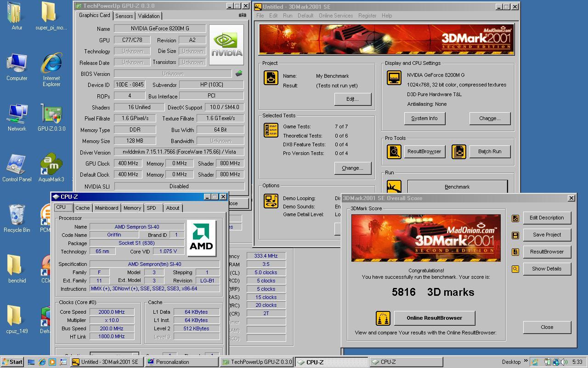Click the Driver Version field in GPU-Z
Image resolution: width=588 pixels, height=368 pixels.
179,152
